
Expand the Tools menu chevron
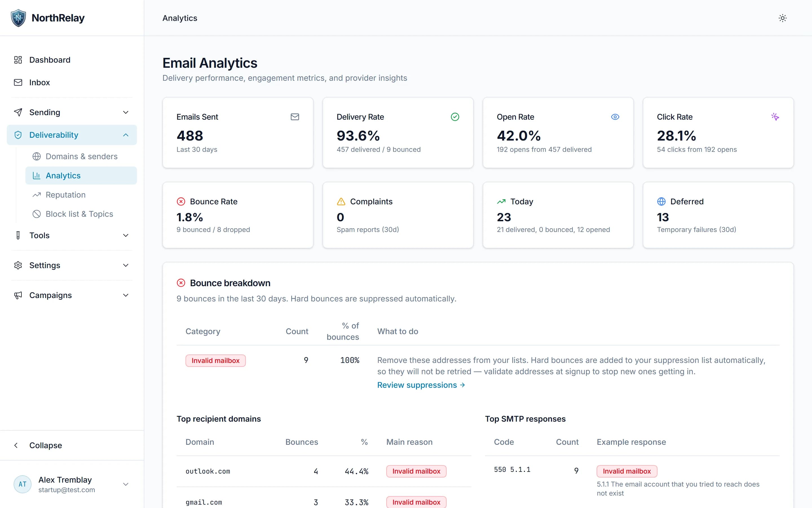click(x=125, y=235)
